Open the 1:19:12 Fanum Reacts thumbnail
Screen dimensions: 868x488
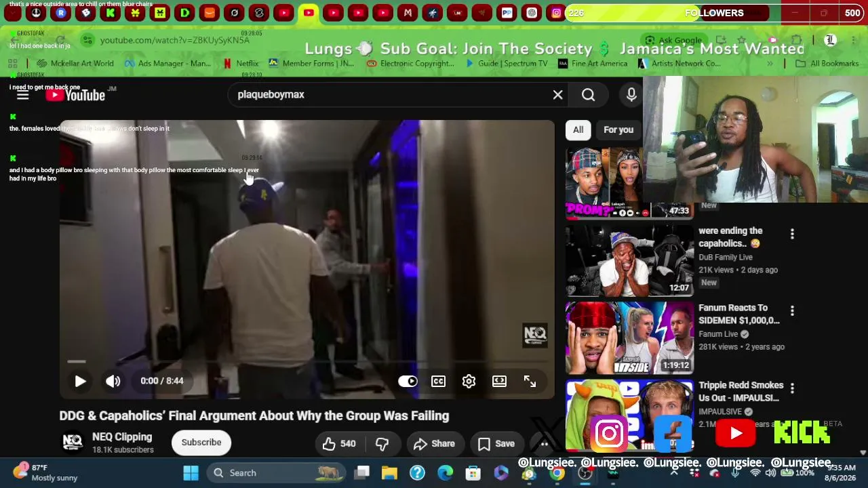629,338
